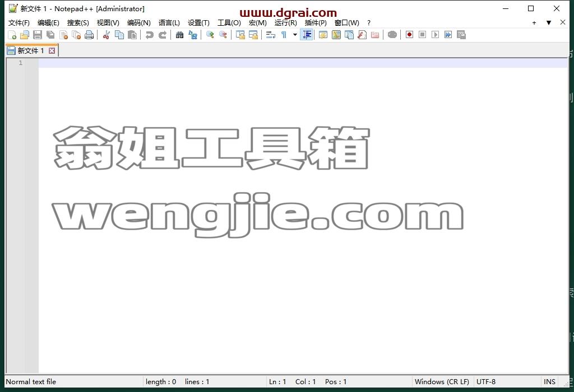Open the 视图(V) menu
Viewport: 574px width, 392px height.
pos(108,22)
